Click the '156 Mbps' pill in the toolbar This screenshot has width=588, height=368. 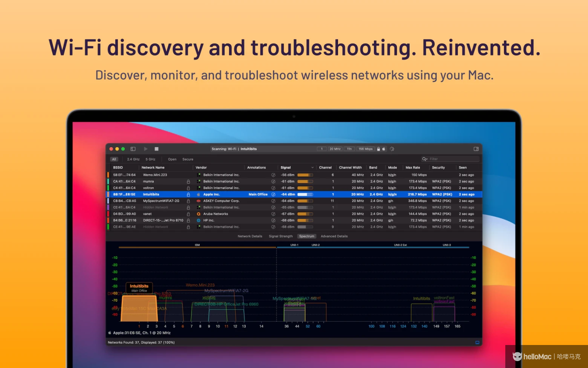(x=366, y=149)
